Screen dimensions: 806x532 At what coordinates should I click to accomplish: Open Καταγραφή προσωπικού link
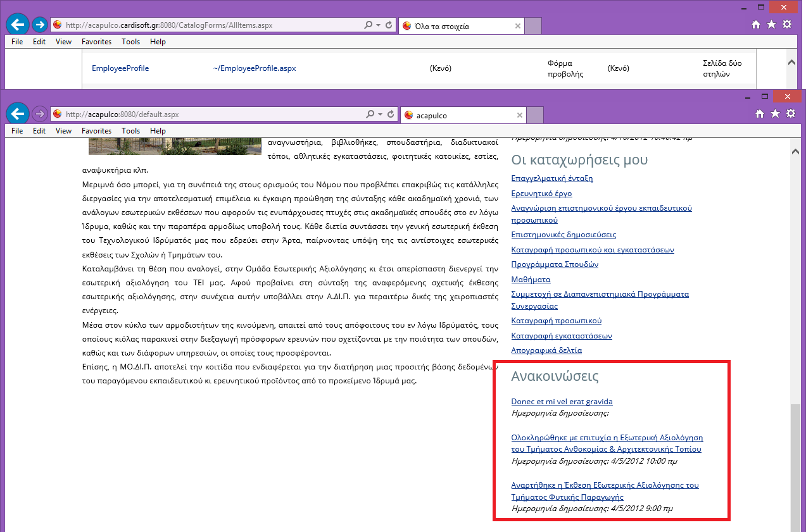(x=557, y=321)
